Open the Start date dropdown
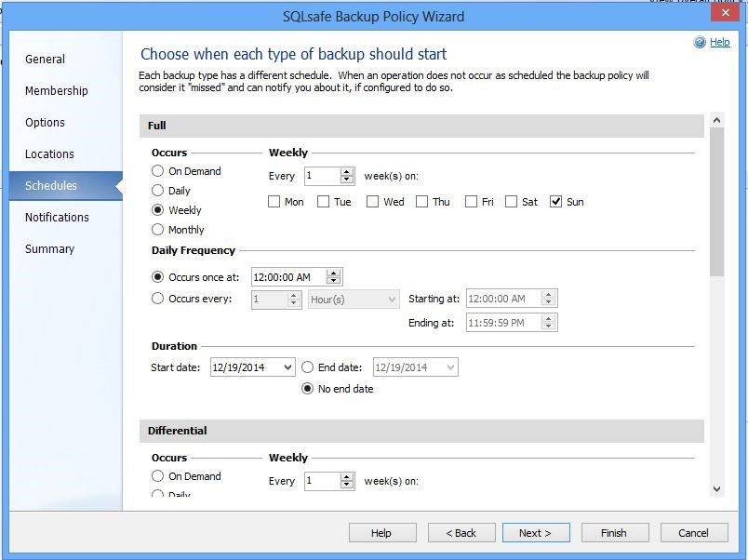This screenshot has height=560, width=748. coord(287,367)
